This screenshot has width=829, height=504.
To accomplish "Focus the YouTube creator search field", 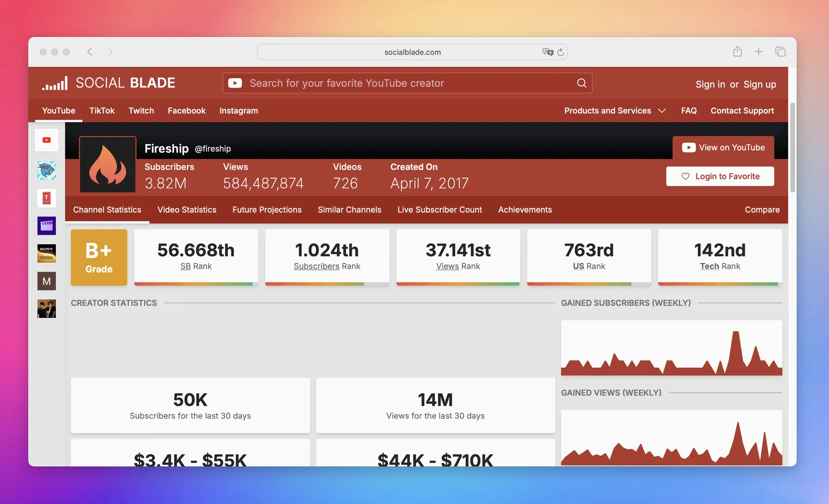I will [407, 83].
